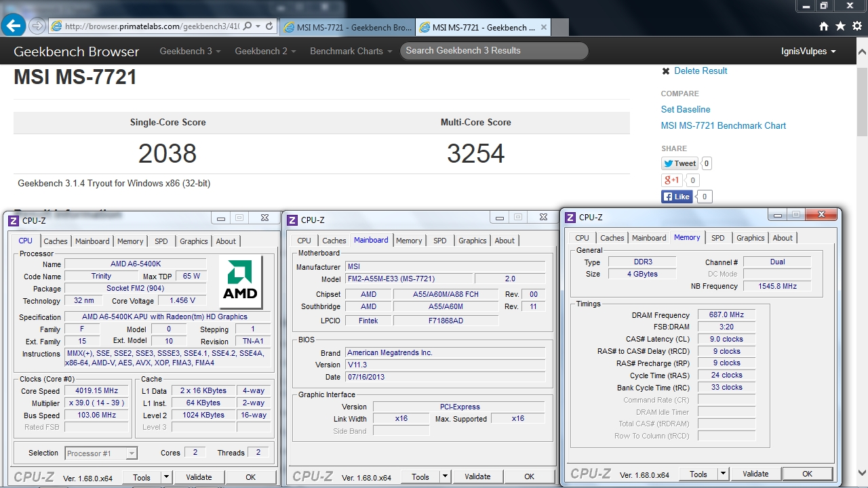The height and width of the screenshot is (488, 868).
Task: Click the Core Speed value 4019.15 MHz
Action: point(96,391)
